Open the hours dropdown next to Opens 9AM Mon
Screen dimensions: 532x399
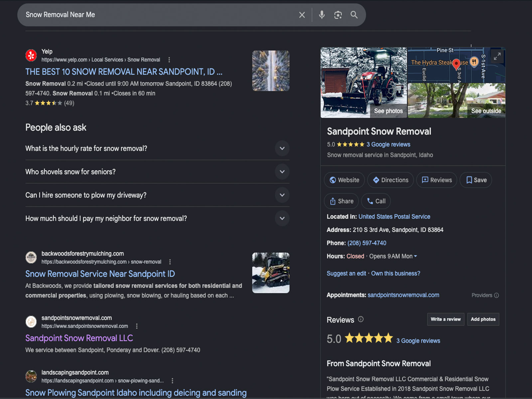coord(415,256)
